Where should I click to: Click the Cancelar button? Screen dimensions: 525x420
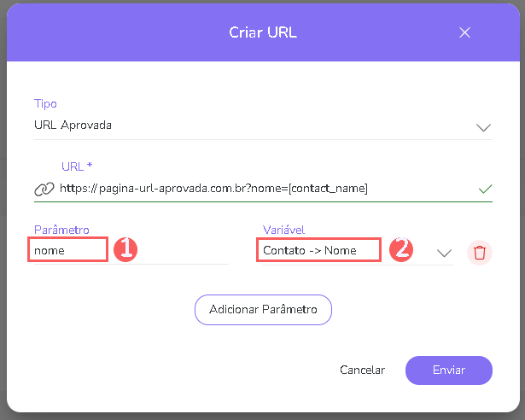point(362,370)
